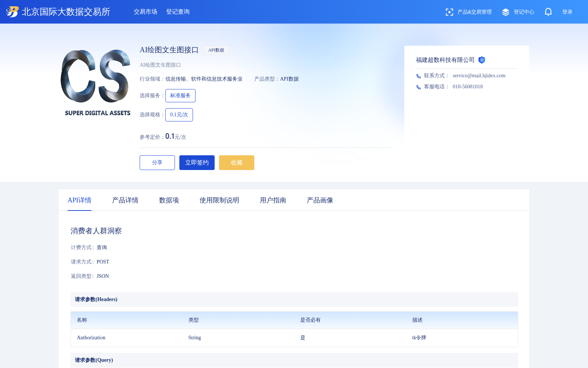Click the 请求参数(Query) section header
The height and width of the screenshot is (368, 588).
pyautogui.click(x=294, y=360)
